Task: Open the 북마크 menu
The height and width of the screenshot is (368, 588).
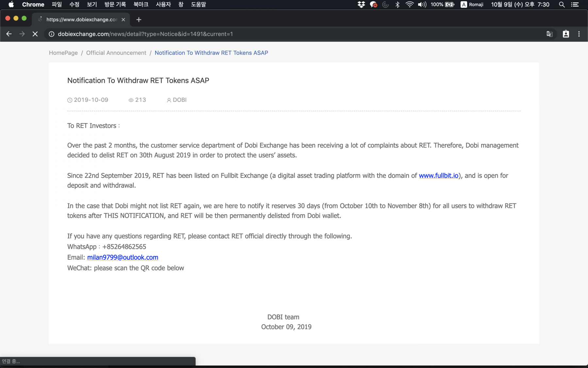Action: click(x=141, y=5)
